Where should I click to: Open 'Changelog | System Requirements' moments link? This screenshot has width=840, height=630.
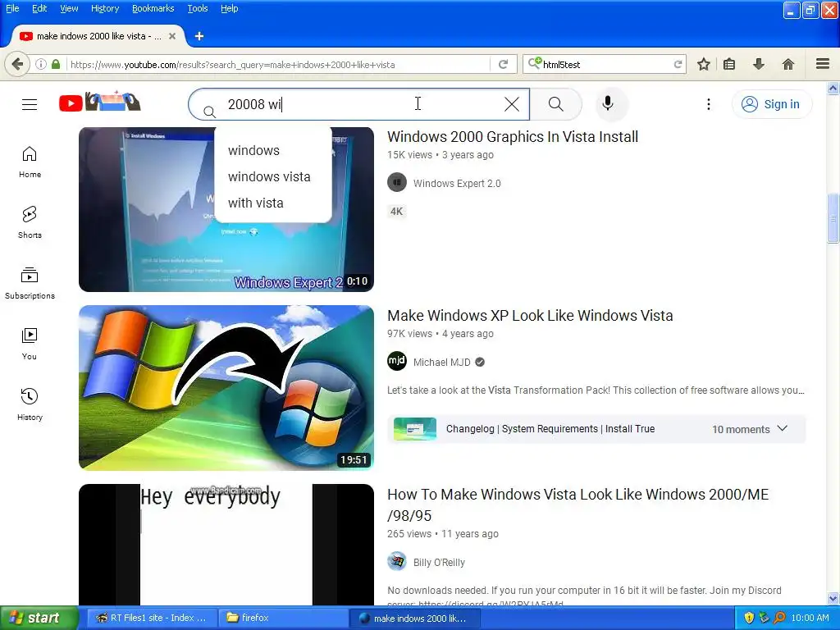(550, 428)
